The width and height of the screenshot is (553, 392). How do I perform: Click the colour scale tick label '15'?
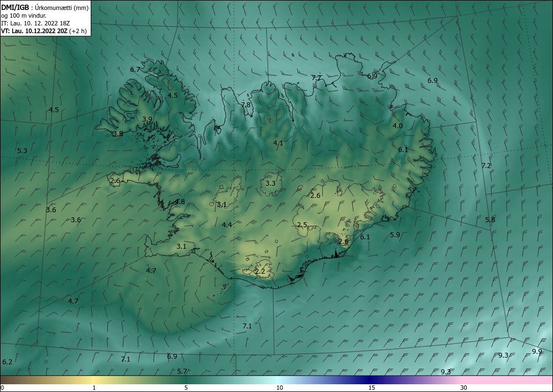(x=372, y=388)
